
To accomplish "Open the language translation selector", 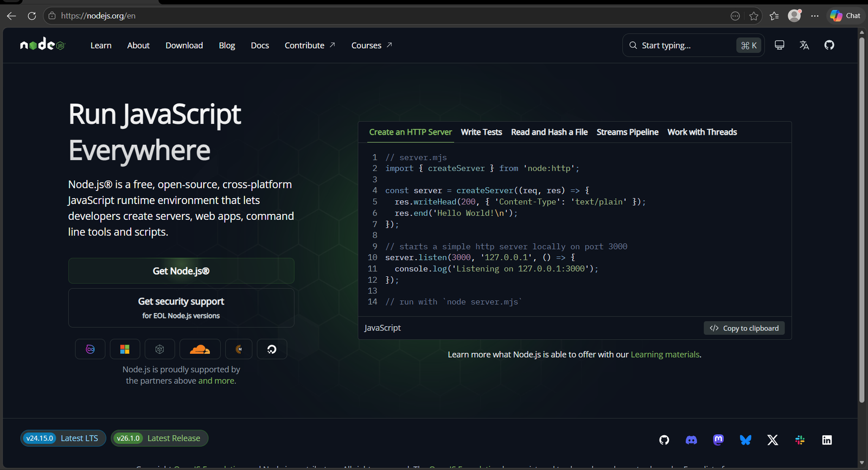I will click(805, 45).
